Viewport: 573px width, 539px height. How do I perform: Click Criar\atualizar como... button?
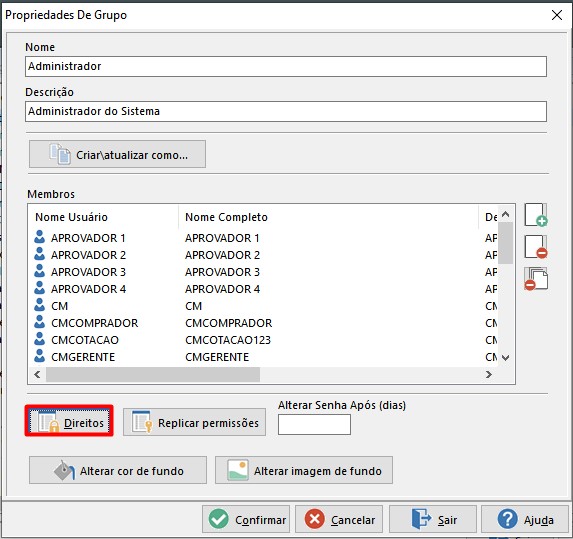[x=117, y=154]
